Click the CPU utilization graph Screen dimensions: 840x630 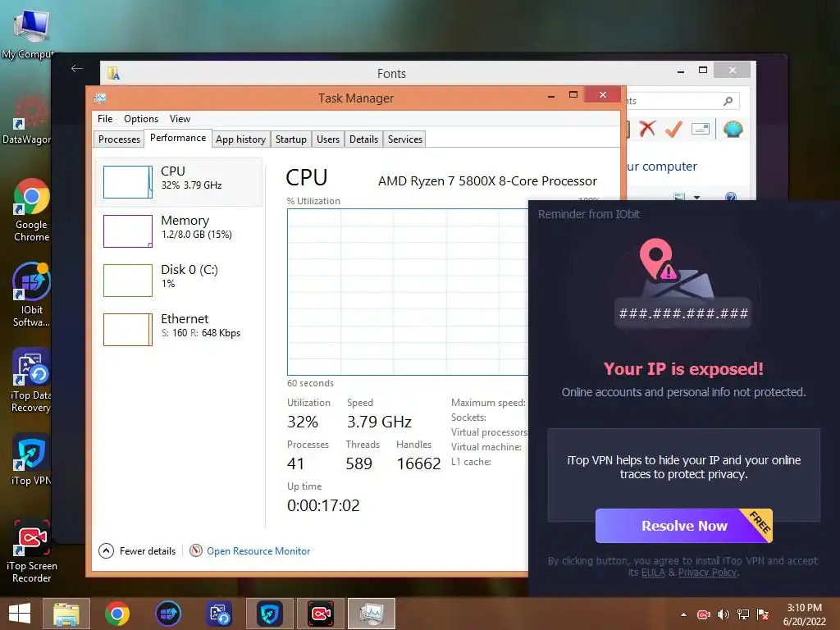coord(408,292)
